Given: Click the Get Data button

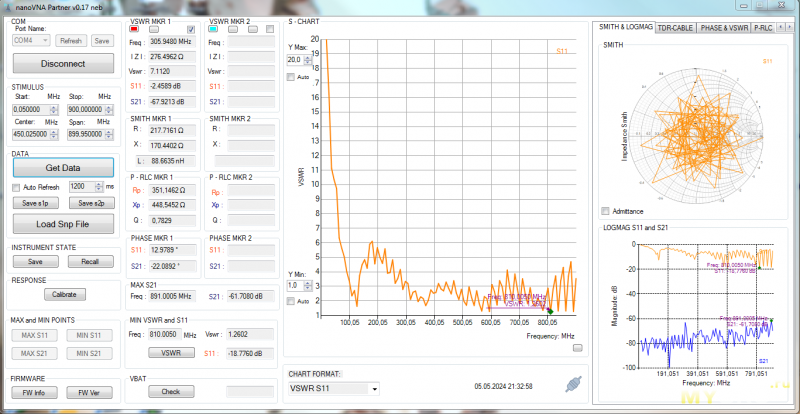Looking at the screenshot, I should (x=63, y=168).
